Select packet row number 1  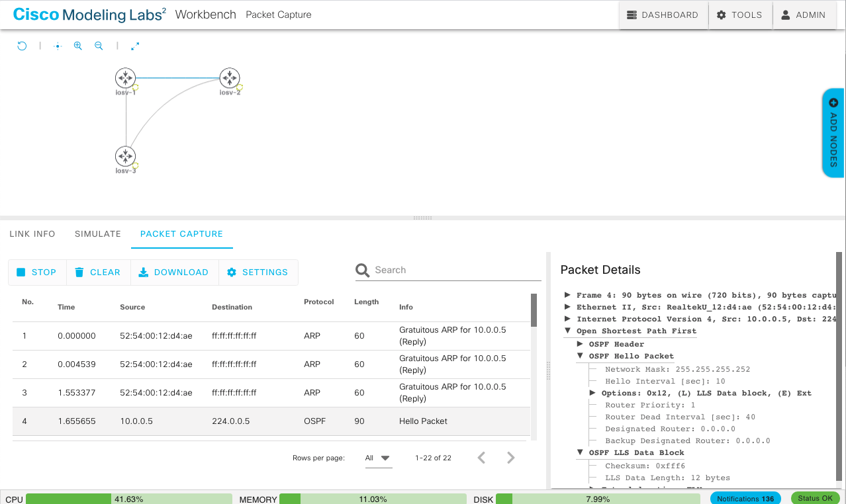[x=271, y=336]
